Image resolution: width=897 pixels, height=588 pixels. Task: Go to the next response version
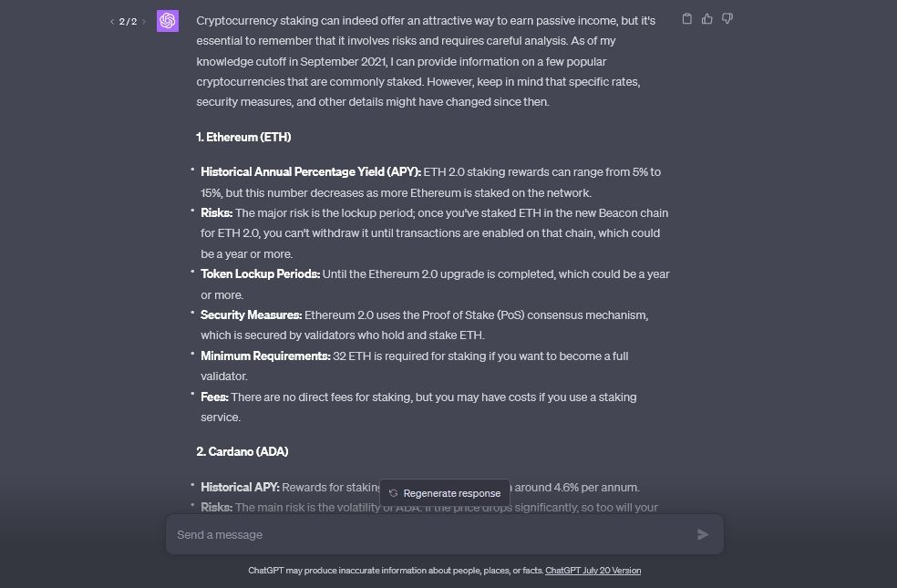pyautogui.click(x=143, y=21)
